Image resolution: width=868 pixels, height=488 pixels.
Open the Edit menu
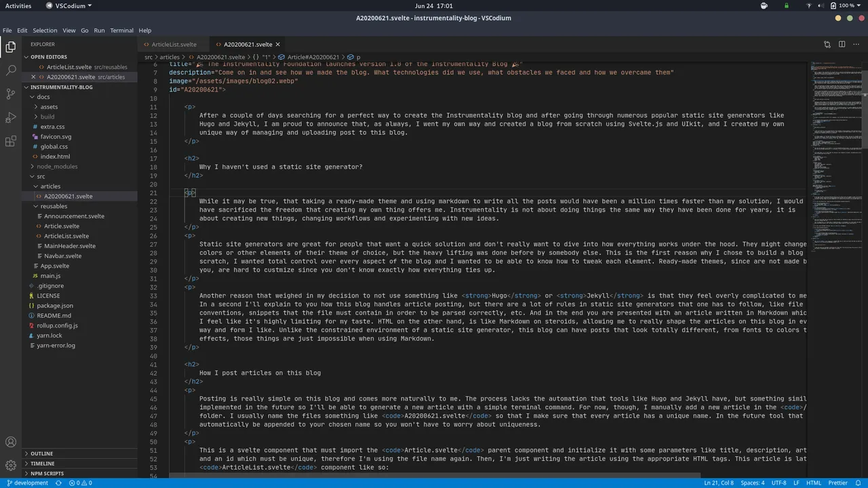tap(22, 30)
